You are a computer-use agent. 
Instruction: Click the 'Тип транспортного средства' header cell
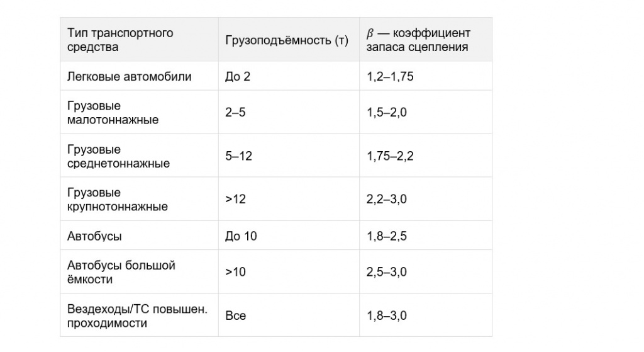[x=139, y=40]
